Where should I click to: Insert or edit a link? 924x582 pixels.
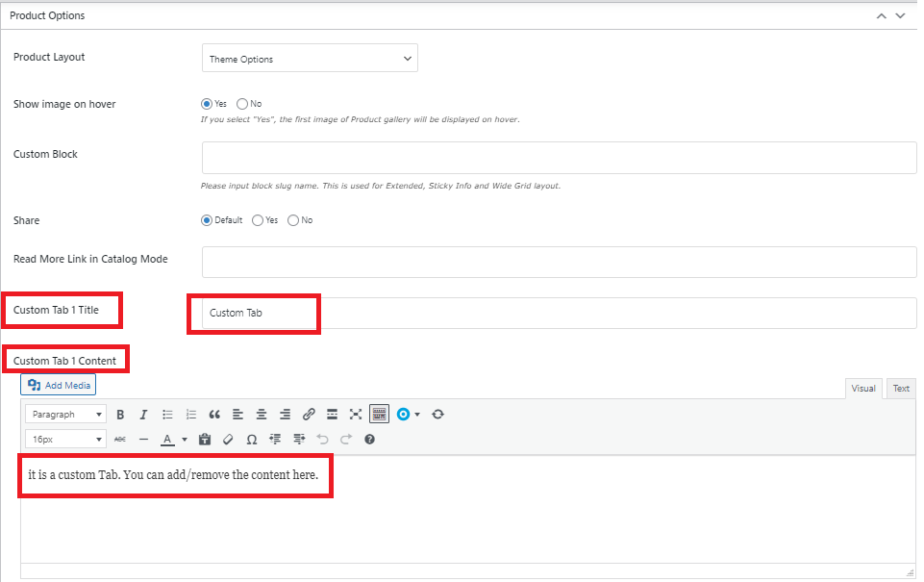[309, 415]
